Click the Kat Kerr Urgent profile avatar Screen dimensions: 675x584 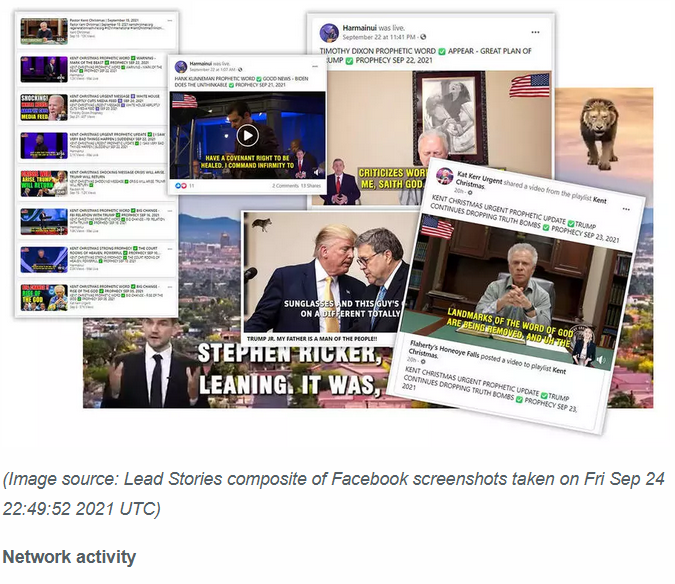(444, 176)
